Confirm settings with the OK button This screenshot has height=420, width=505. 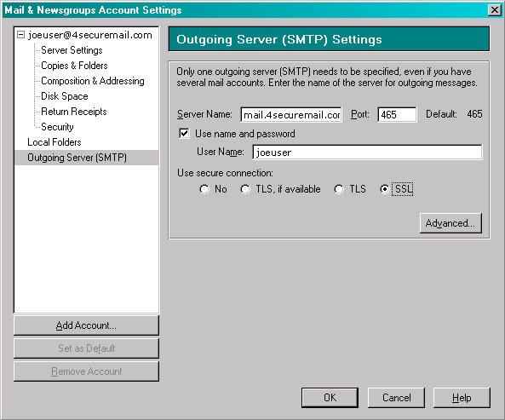tap(330, 398)
